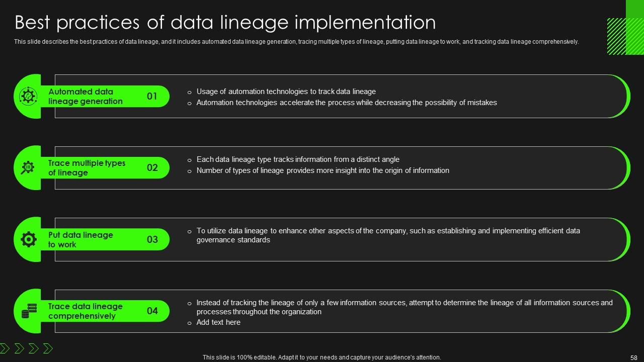The width and height of the screenshot is (644, 362).
Task: Click the gear icon beside Put data lineage
Action: pyautogui.click(x=28, y=239)
